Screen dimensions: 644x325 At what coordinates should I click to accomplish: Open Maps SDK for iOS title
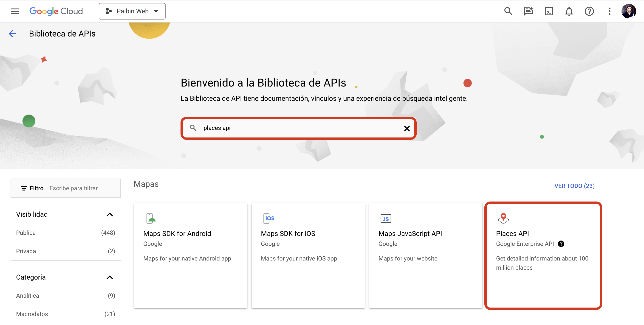pos(288,234)
